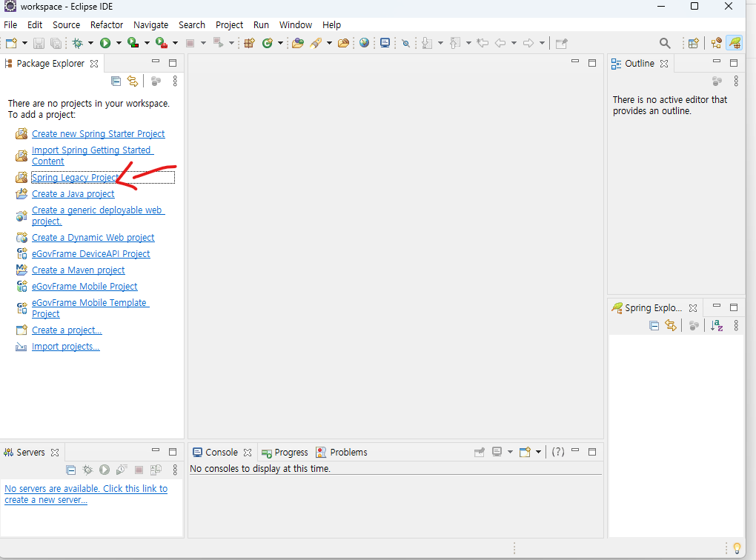Viewport: 756px width, 560px height.
Task: Click the Coverage run icon
Action: pyautogui.click(x=133, y=44)
